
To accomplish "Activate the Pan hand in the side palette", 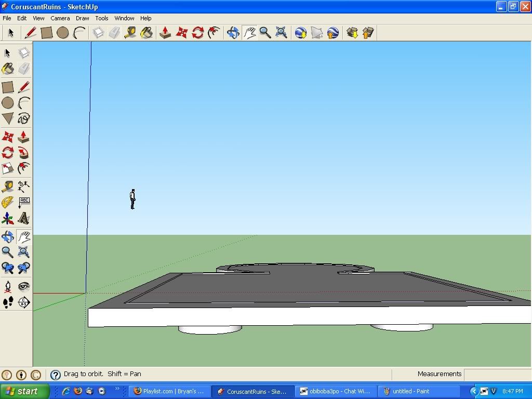I will (24, 237).
